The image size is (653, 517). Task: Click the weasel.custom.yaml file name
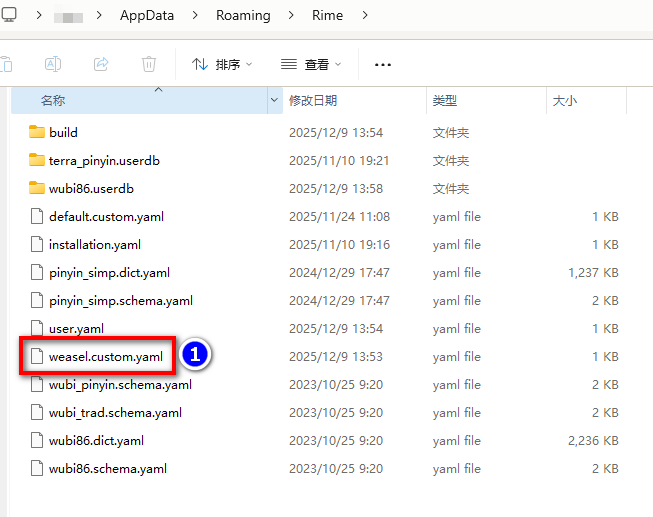point(106,357)
